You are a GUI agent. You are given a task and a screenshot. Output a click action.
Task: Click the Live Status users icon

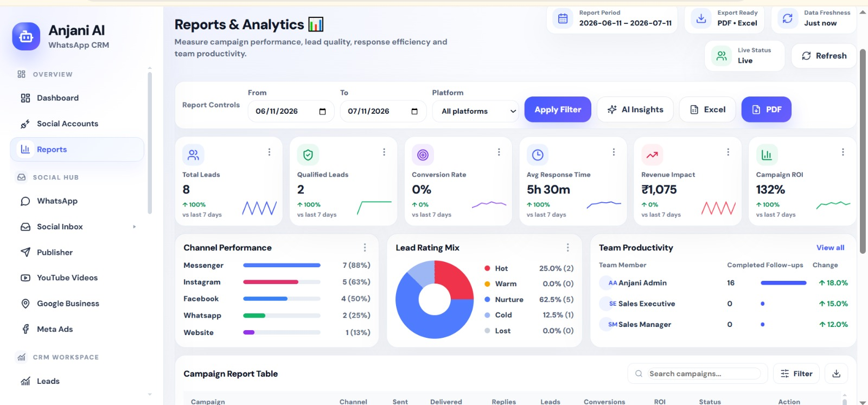(722, 56)
